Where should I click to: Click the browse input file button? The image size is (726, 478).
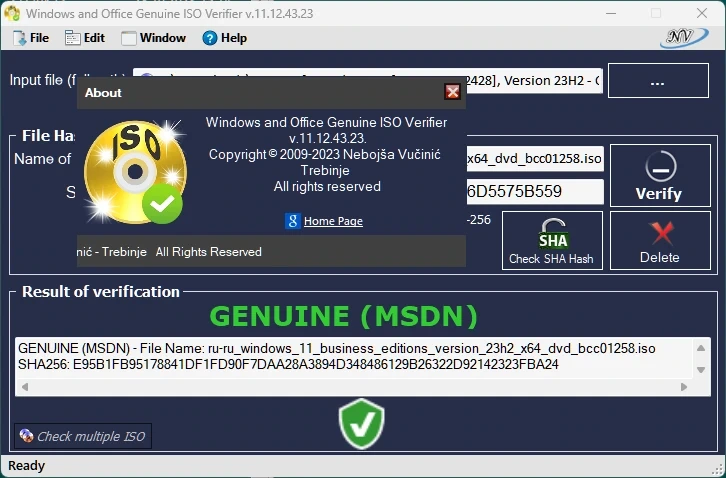click(658, 81)
